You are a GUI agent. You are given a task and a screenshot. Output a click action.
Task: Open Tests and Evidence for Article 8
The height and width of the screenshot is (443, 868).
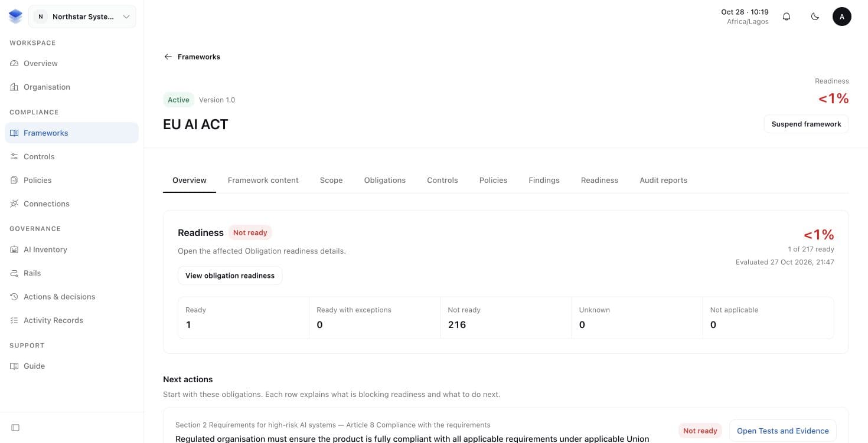pos(782,431)
